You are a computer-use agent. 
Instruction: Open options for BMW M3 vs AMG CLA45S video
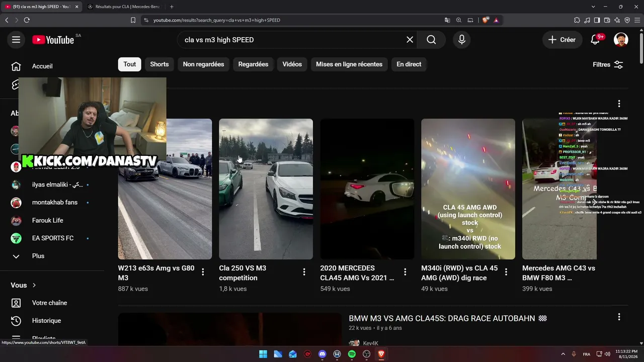click(619, 317)
